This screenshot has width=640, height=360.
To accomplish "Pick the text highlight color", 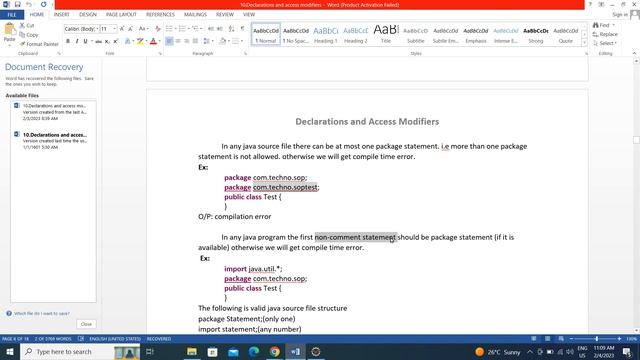I will pos(140,41).
